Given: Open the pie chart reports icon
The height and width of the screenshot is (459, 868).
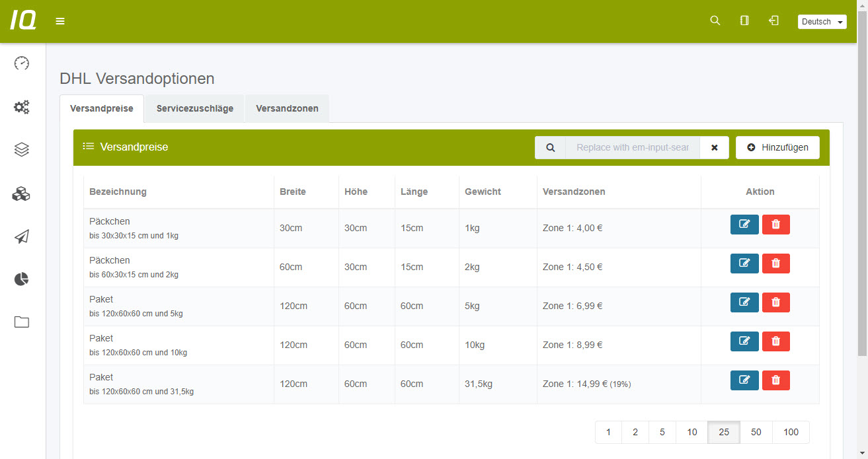Looking at the screenshot, I should [22, 279].
